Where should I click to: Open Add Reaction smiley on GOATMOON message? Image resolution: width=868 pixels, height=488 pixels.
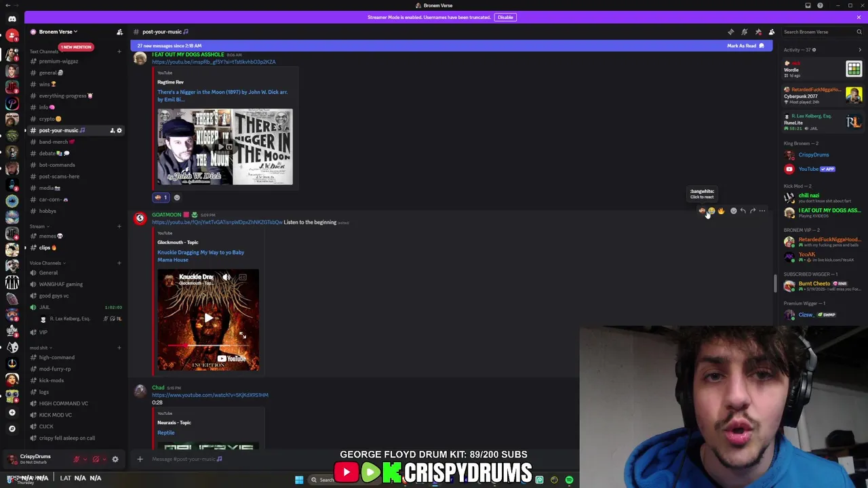pyautogui.click(x=733, y=211)
